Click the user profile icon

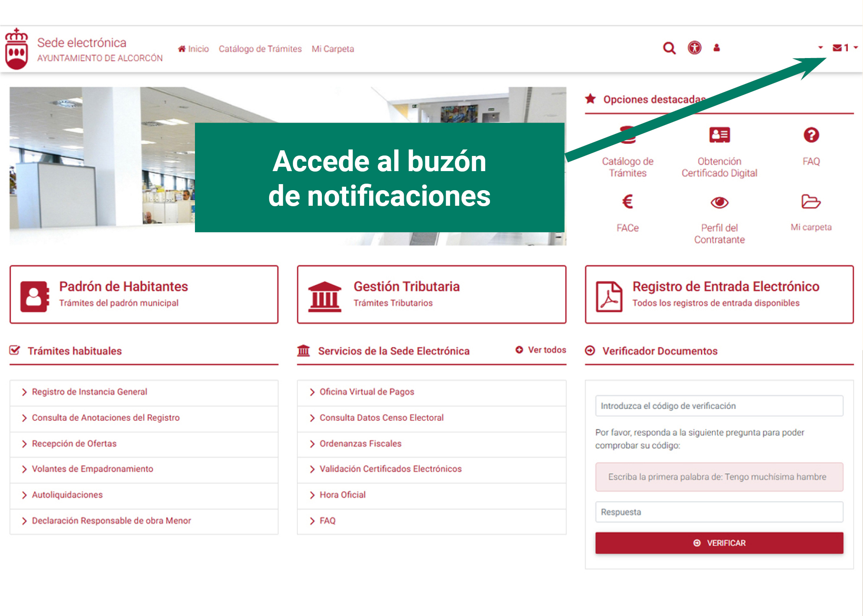point(717,48)
